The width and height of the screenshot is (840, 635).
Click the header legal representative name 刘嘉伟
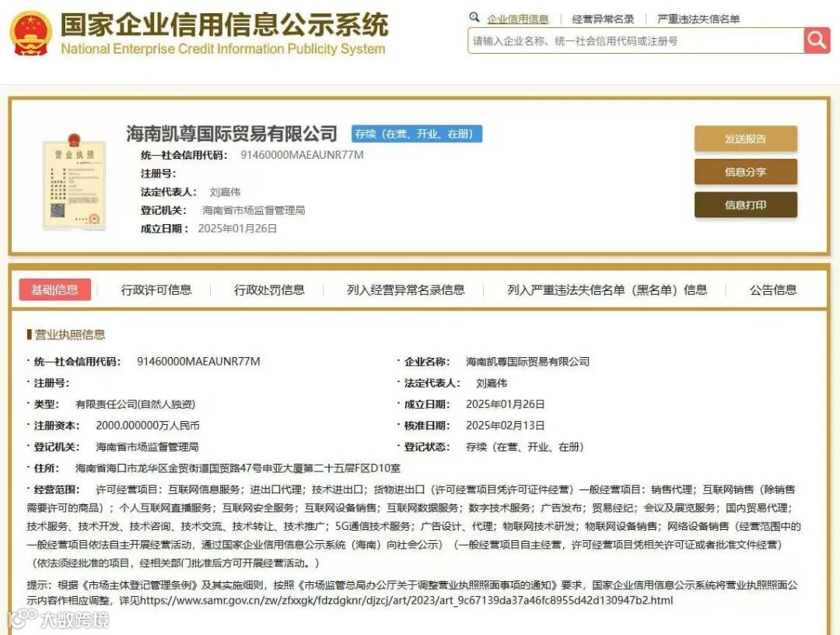tap(225, 192)
